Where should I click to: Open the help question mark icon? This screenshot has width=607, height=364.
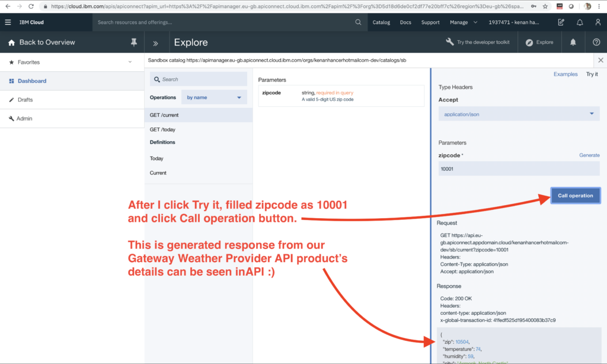(596, 42)
